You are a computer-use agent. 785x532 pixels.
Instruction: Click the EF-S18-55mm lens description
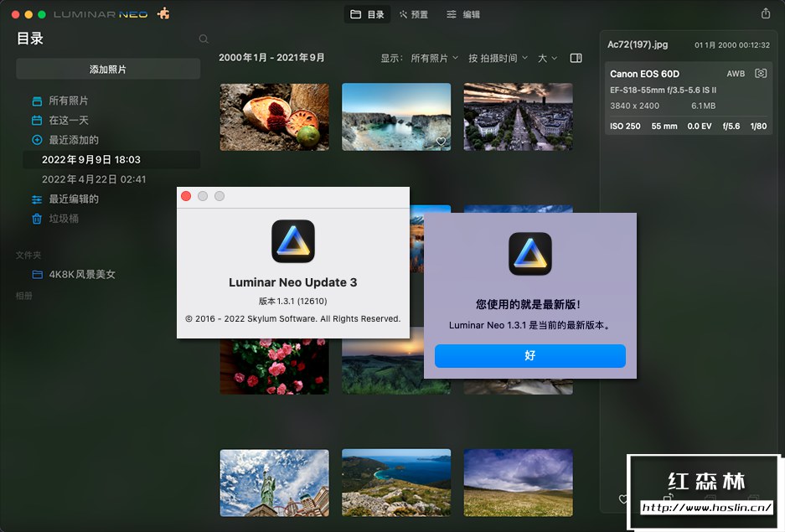pyautogui.click(x=663, y=90)
